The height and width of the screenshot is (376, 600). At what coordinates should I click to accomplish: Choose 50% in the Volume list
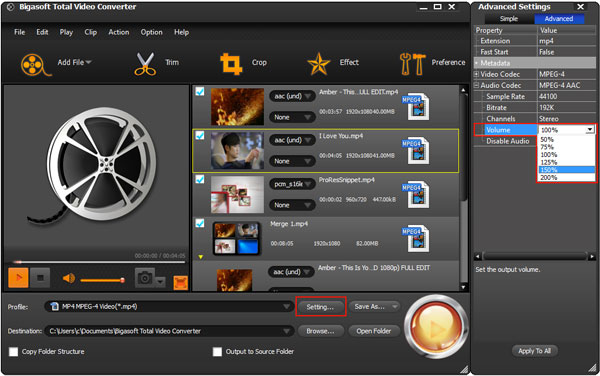pos(566,140)
